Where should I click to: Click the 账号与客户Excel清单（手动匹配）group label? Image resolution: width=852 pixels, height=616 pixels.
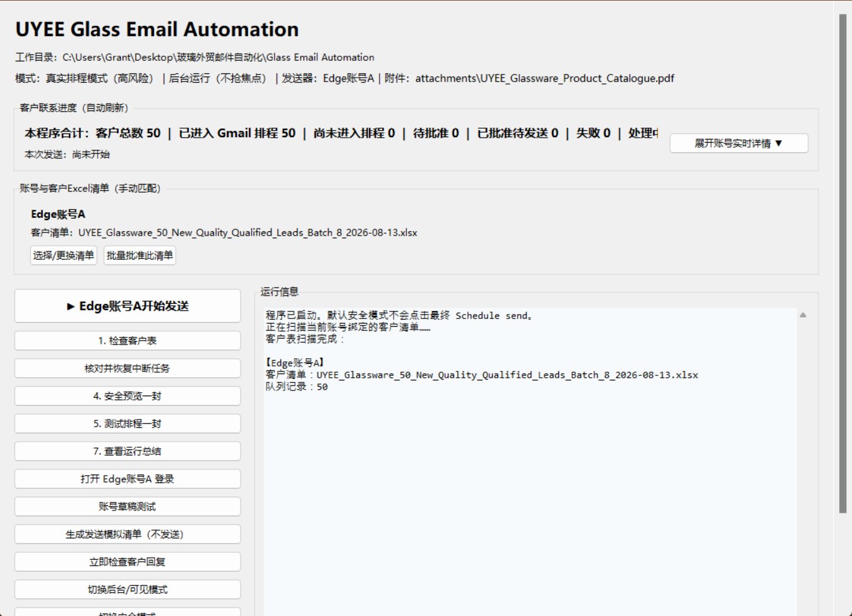point(90,188)
